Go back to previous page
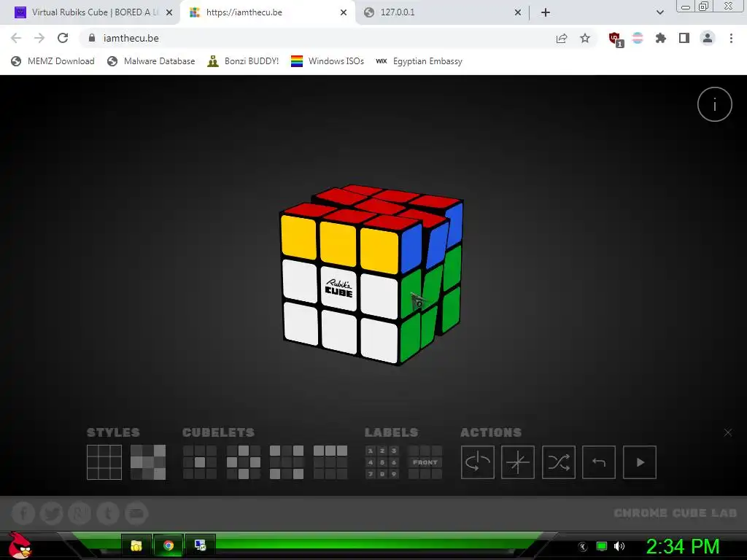The image size is (747, 560). [x=16, y=38]
